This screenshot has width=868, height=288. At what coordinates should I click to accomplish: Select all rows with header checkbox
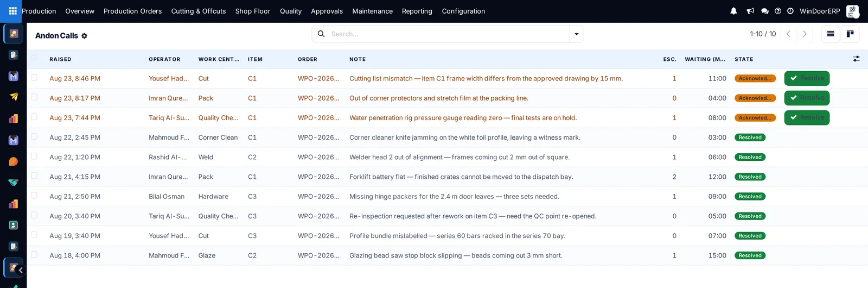34,58
